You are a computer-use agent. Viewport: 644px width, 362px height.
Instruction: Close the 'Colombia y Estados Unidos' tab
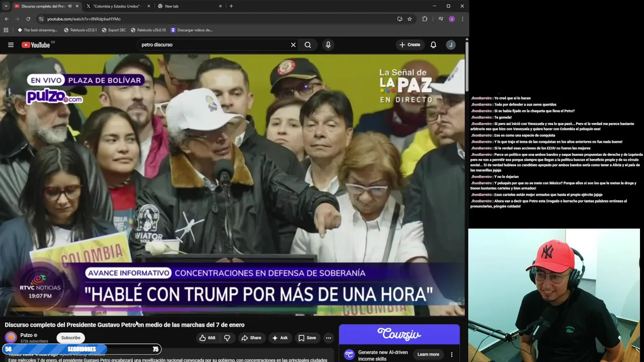point(149,6)
